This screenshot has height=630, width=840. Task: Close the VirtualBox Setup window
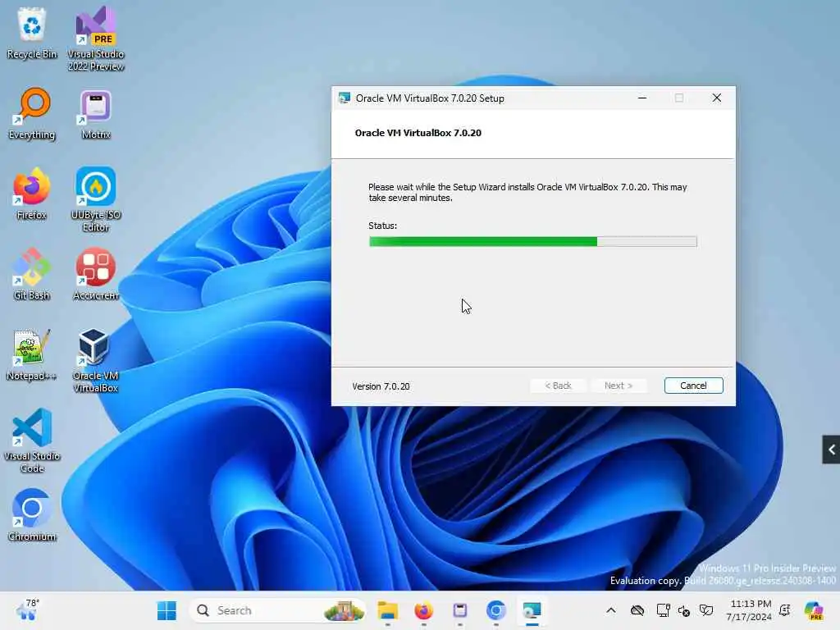coord(716,98)
